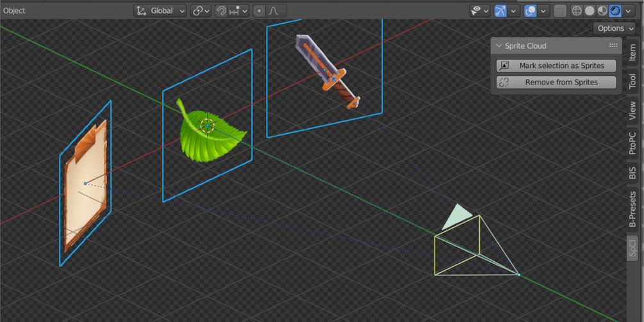Toggle proportional editing
The height and width of the screenshot is (322, 644).
pyautogui.click(x=259, y=11)
